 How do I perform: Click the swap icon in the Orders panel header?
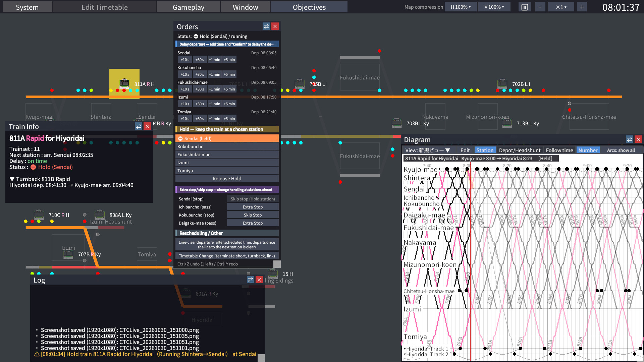[x=266, y=26]
